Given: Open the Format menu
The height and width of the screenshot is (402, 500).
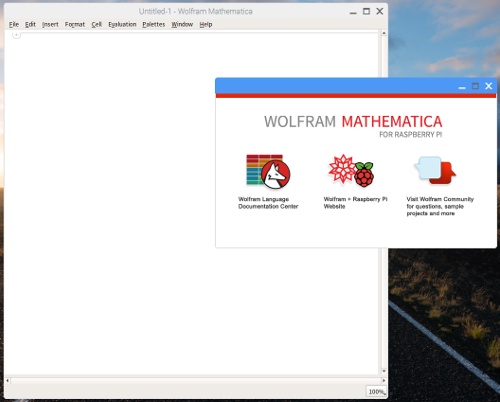Looking at the screenshot, I should [x=75, y=24].
